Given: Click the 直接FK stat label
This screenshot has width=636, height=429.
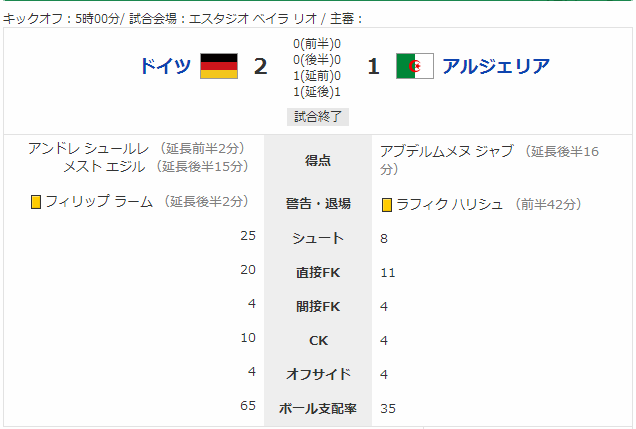Looking at the screenshot, I should [x=318, y=272].
